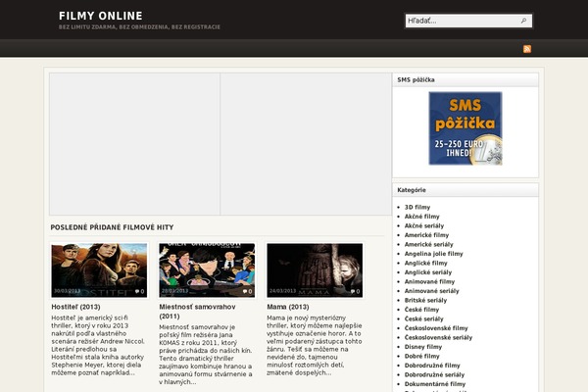
Task: Select the Dokumentárne filmy category
Action: click(x=435, y=384)
